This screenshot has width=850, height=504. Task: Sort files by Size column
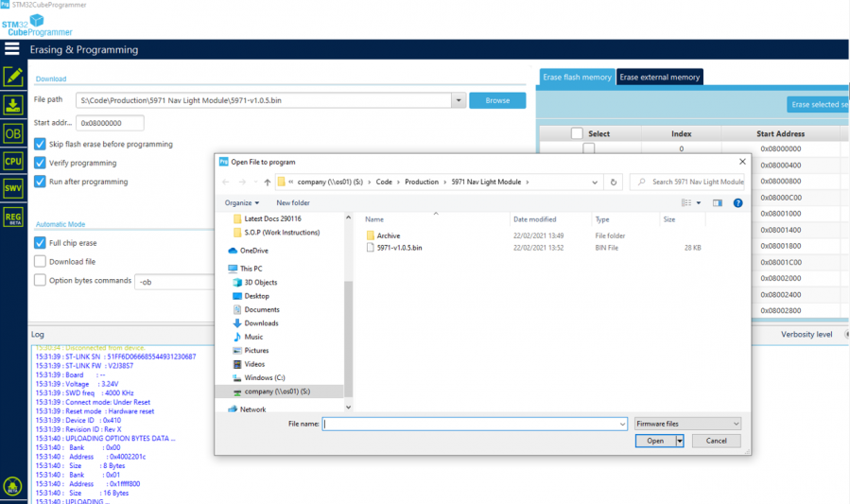point(669,219)
